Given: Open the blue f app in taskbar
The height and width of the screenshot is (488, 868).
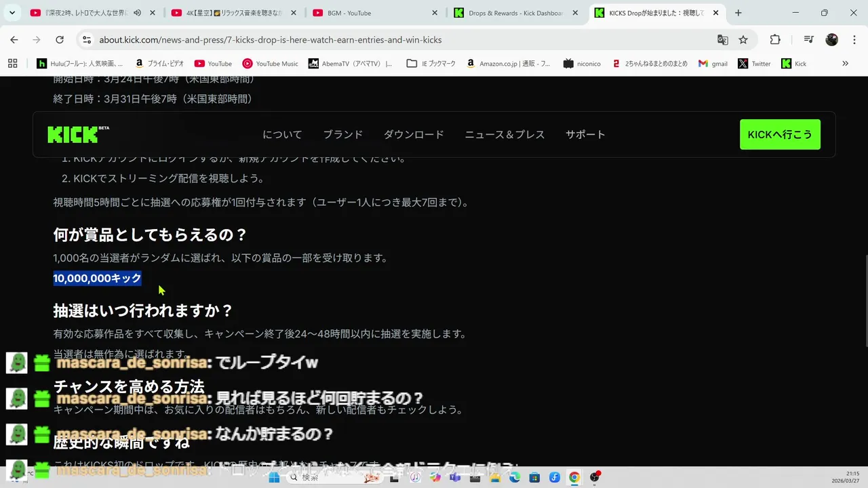Looking at the screenshot, I should click(x=555, y=477).
